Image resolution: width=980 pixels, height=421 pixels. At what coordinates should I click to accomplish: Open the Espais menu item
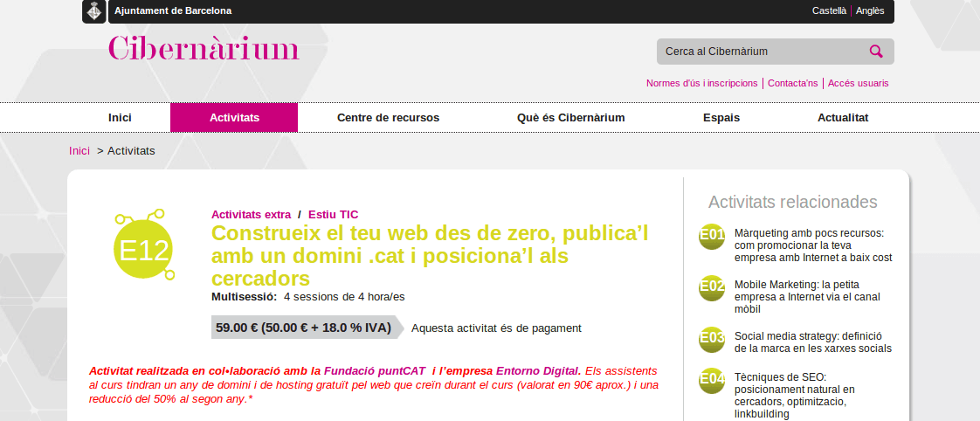721,117
